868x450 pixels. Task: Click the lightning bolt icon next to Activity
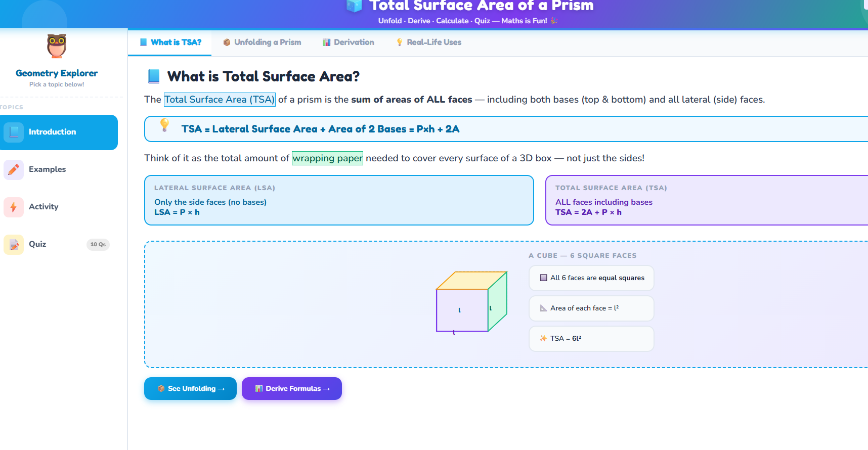(x=14, y=207)
